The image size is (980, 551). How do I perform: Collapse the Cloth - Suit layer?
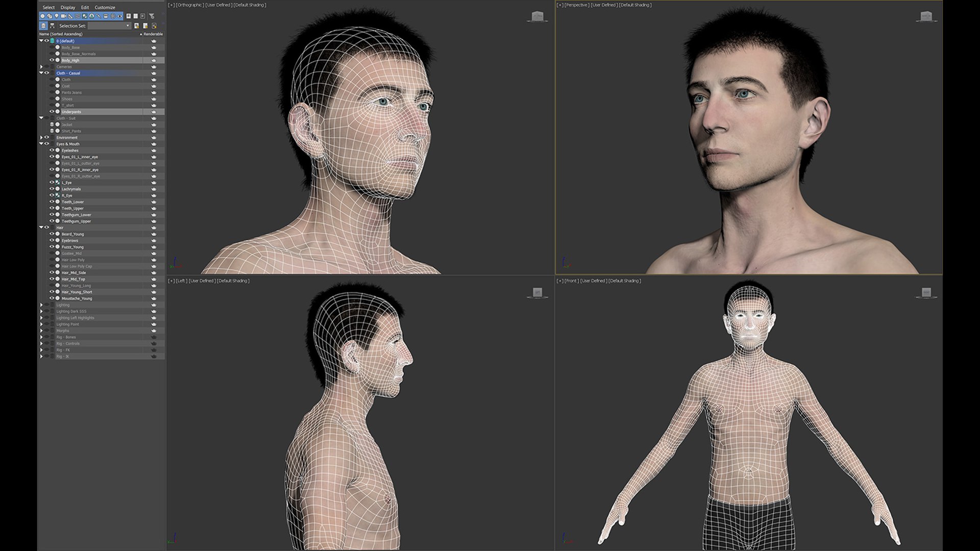[41, 118]
